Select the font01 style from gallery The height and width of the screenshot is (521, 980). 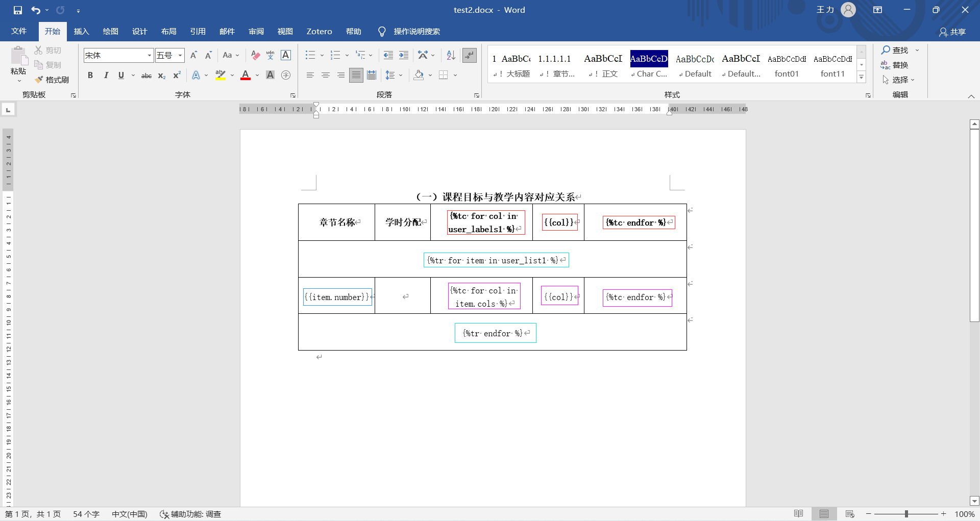(786, 65)
